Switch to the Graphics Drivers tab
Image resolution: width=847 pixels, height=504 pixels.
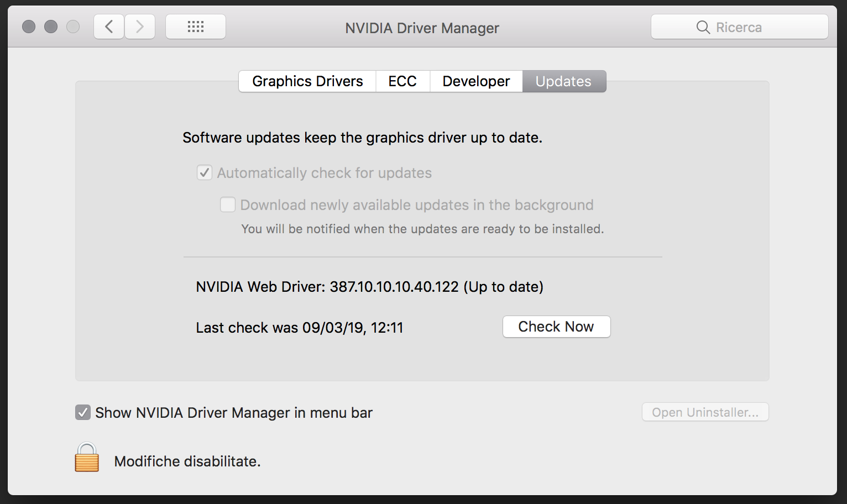(x=307, y=81)
